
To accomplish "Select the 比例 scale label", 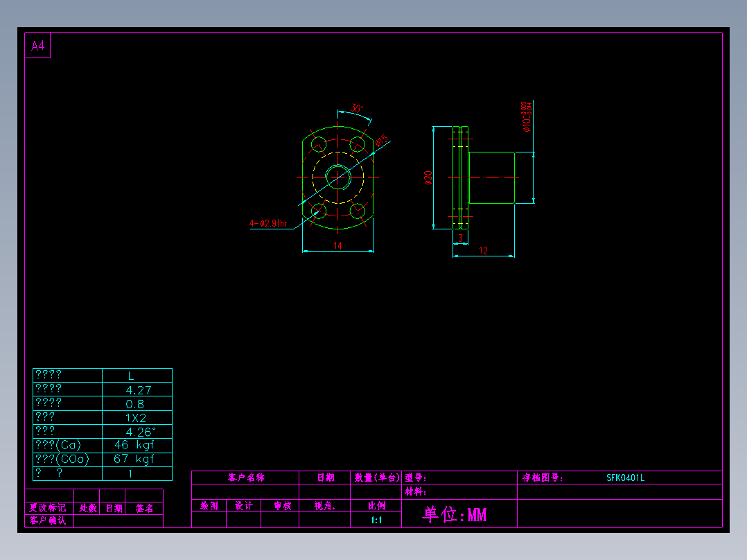I will pos(376,506).
